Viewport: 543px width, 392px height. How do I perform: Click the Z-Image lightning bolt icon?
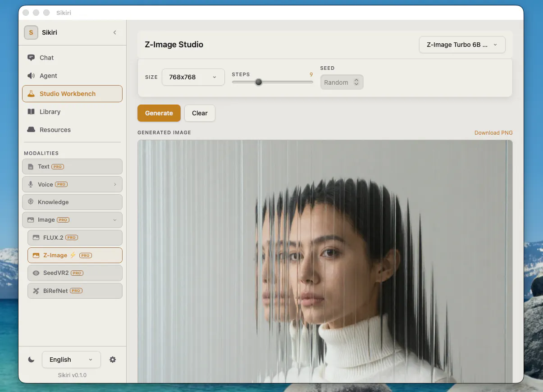point(73,255)
